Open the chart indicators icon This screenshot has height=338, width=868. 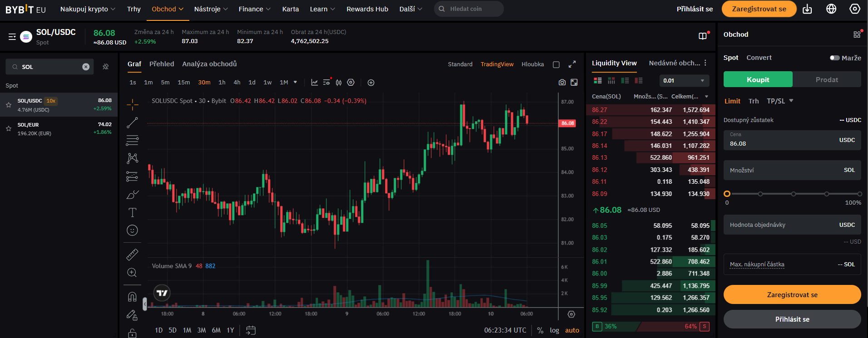tap(315, 83)
